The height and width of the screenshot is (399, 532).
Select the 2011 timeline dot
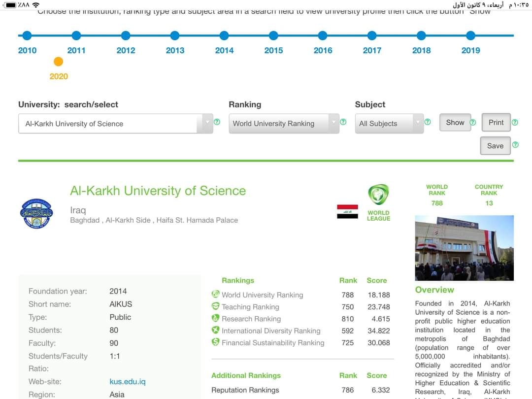[x=76, y=35]
